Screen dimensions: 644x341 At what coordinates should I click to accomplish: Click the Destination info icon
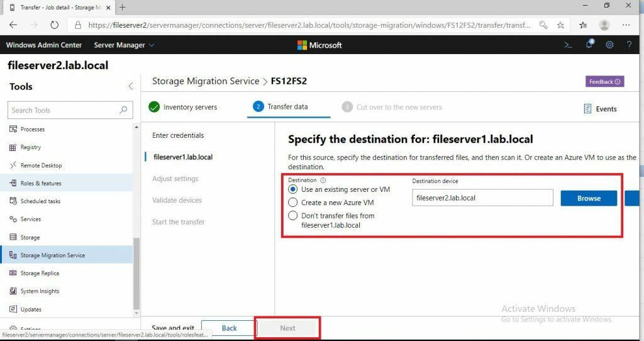click(323, 181)
